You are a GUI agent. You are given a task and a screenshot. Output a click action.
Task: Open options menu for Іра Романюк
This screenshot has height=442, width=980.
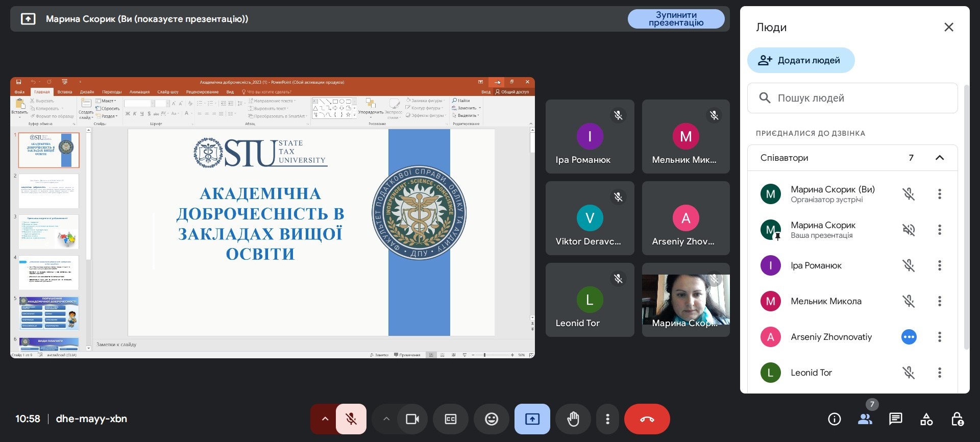(940, 265)
